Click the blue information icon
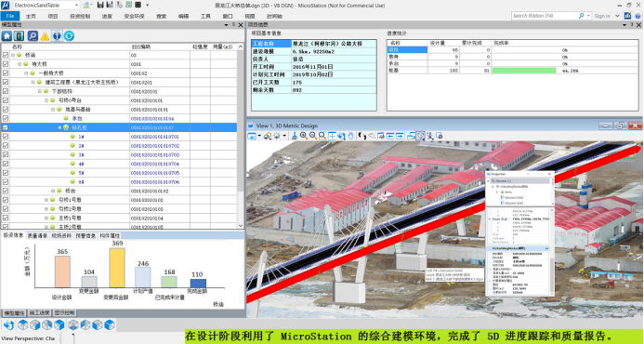Screen dimensions: 644x344 tap(57, 36)
